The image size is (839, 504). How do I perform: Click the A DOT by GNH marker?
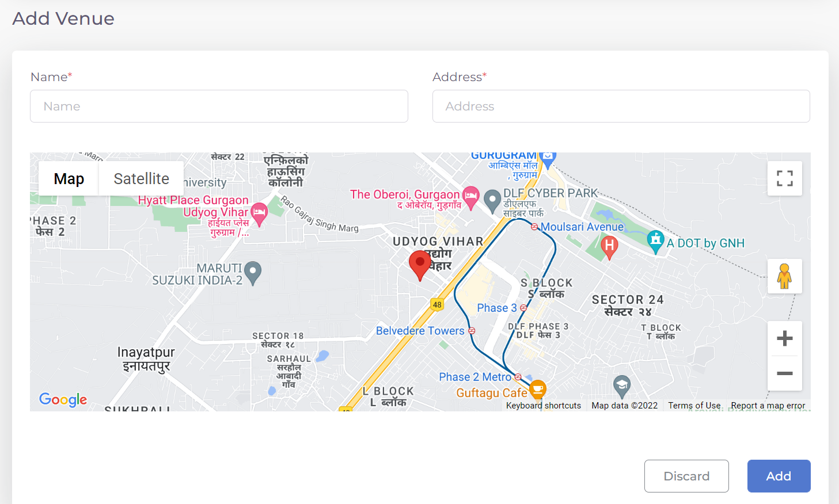655,242
